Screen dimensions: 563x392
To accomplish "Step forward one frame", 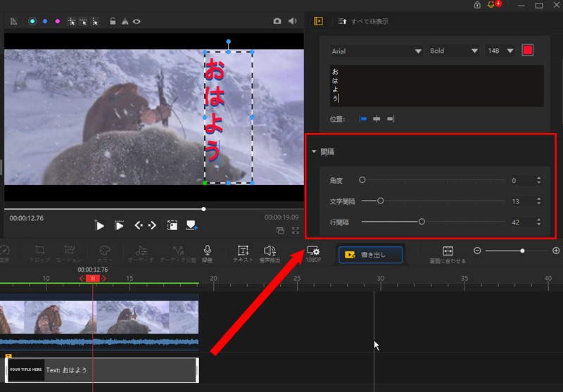I will coord(152,225).
